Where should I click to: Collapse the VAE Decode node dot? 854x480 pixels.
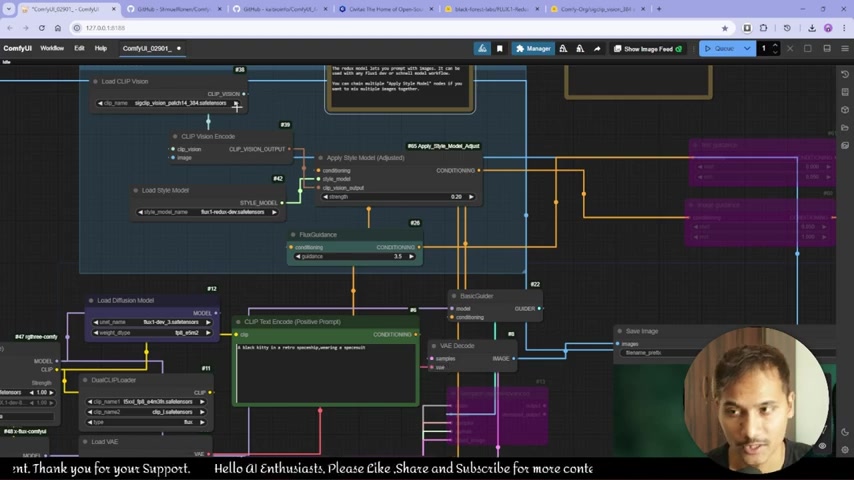(x=434, y=346)
